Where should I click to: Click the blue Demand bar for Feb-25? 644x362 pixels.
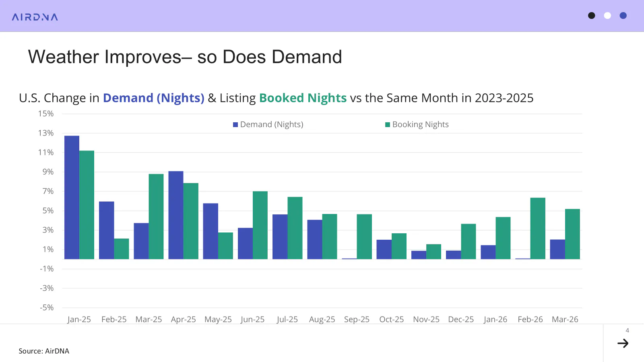click(x=107, y=230)
